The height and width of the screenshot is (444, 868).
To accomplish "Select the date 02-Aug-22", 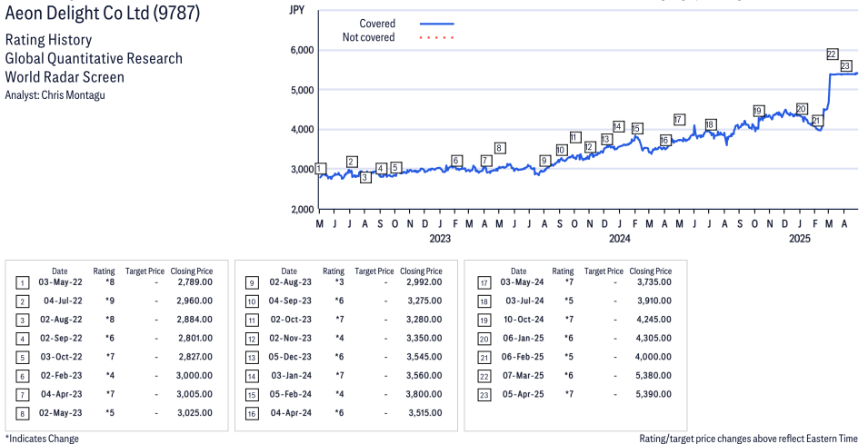I will coord(60,319).
